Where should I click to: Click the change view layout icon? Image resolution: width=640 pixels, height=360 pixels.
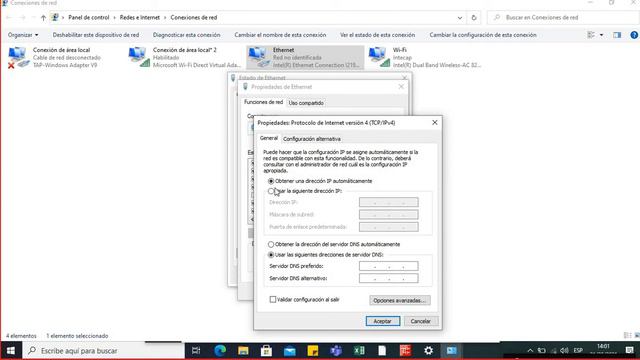click(x=591, y=35)
